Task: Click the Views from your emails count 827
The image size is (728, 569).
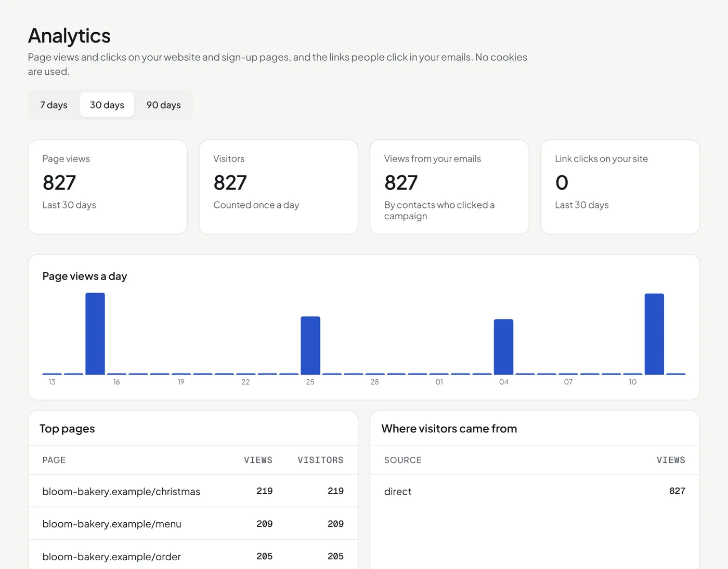Action: point(401,182)
